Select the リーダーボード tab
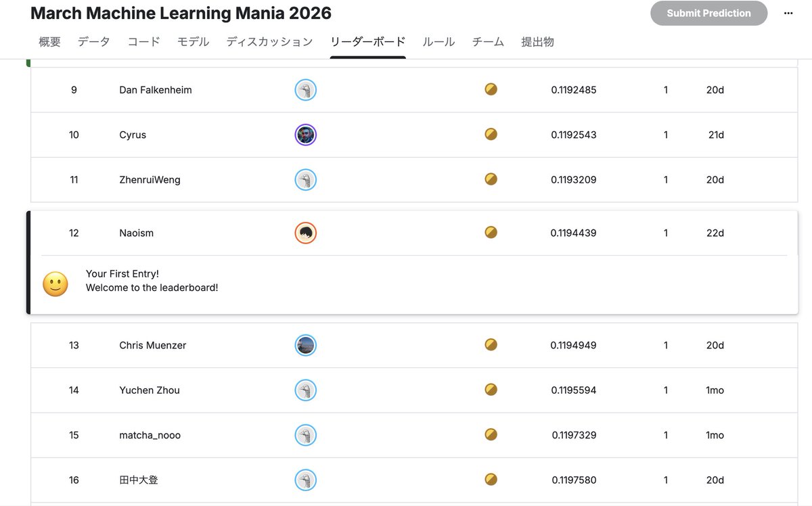The image size is (812, 506). (368, 42)
